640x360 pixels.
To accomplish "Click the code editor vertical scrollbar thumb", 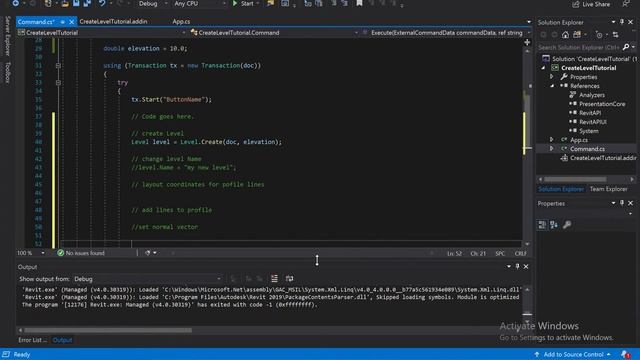I will point(527,122).
